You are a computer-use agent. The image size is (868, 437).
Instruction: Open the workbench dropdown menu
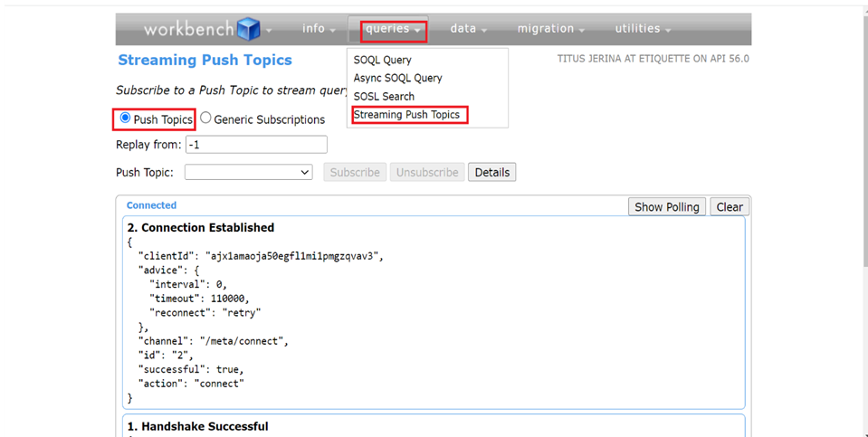pos(269,31)
